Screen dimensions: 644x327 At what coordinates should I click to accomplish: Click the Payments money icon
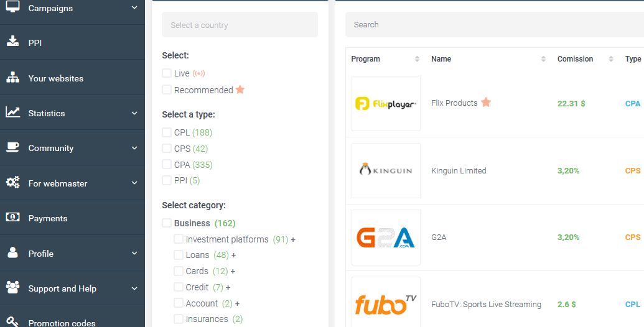[12, 218]
